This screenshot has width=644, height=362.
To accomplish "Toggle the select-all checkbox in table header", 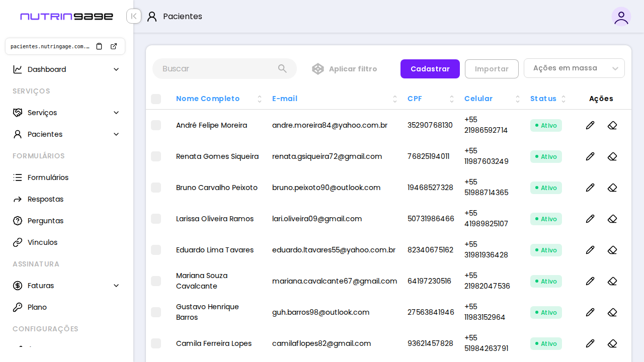I will [x=156, y=99].
